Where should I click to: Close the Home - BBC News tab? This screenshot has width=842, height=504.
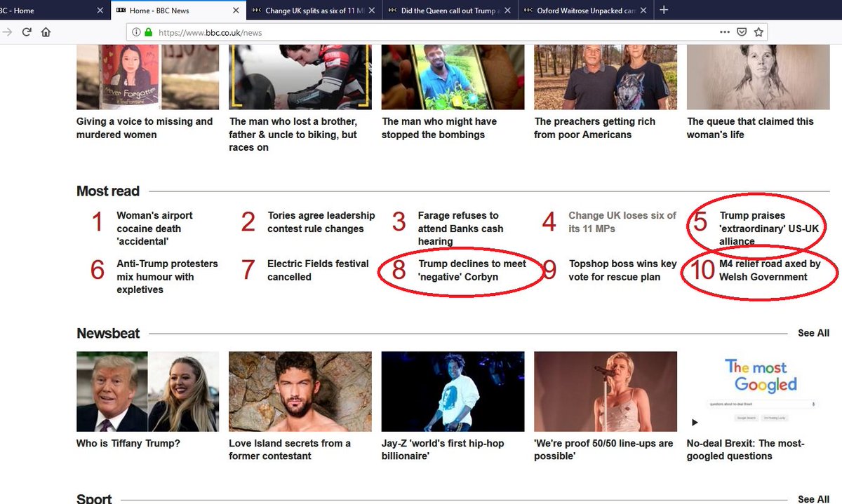pos(236,11)
